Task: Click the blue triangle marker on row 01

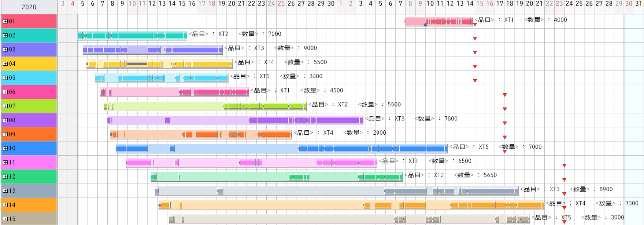Action: [425, 25]
